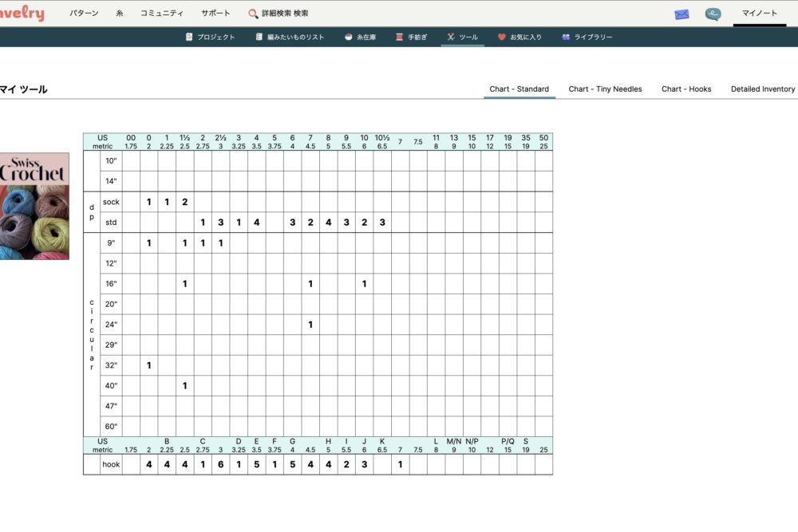Click the 16" circular row label
Screen dimensions: 798x532
point(111,284)
